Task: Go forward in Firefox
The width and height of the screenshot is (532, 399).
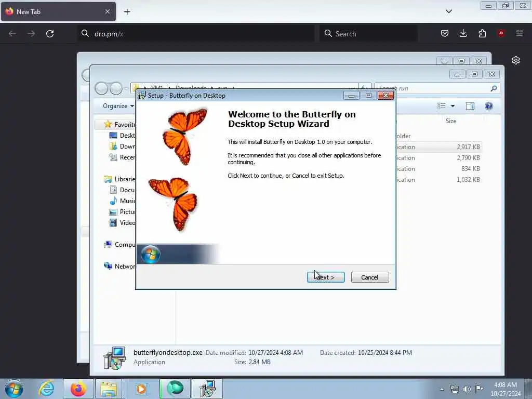Action: pyautogui.click(x=31, y=34)
